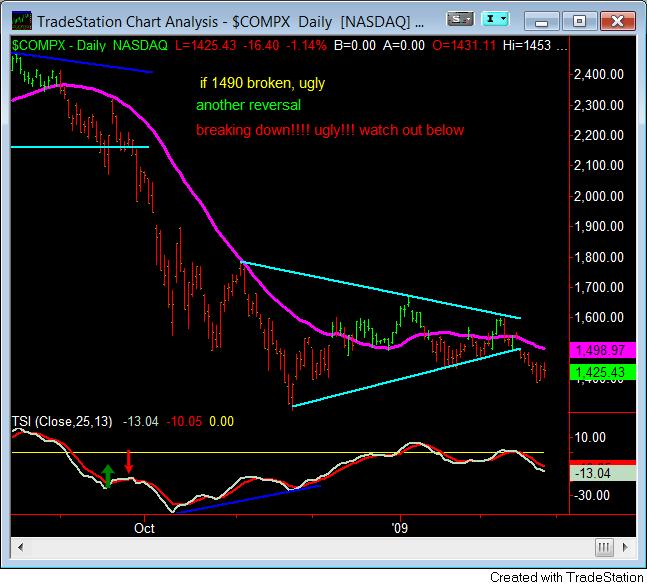Select the 'breaking down!!!! ugly!!!' annotation

tap(276, 130)
